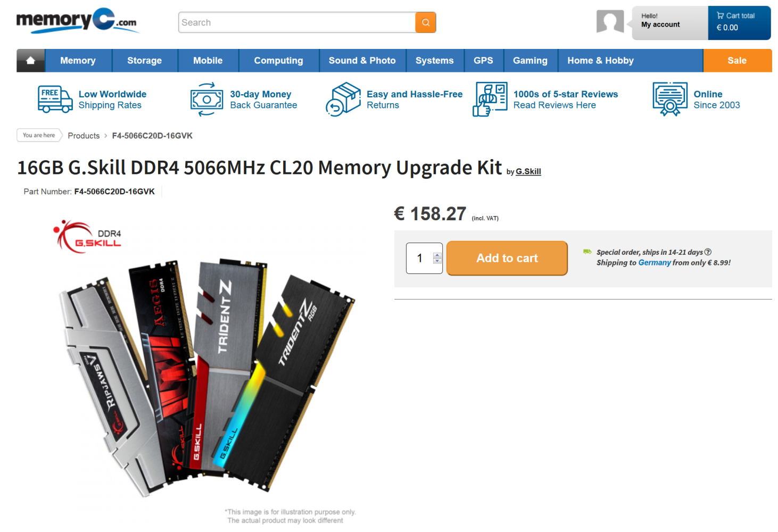
Task: Decrease quantity with the down stepper arrow
Action: 437,261
